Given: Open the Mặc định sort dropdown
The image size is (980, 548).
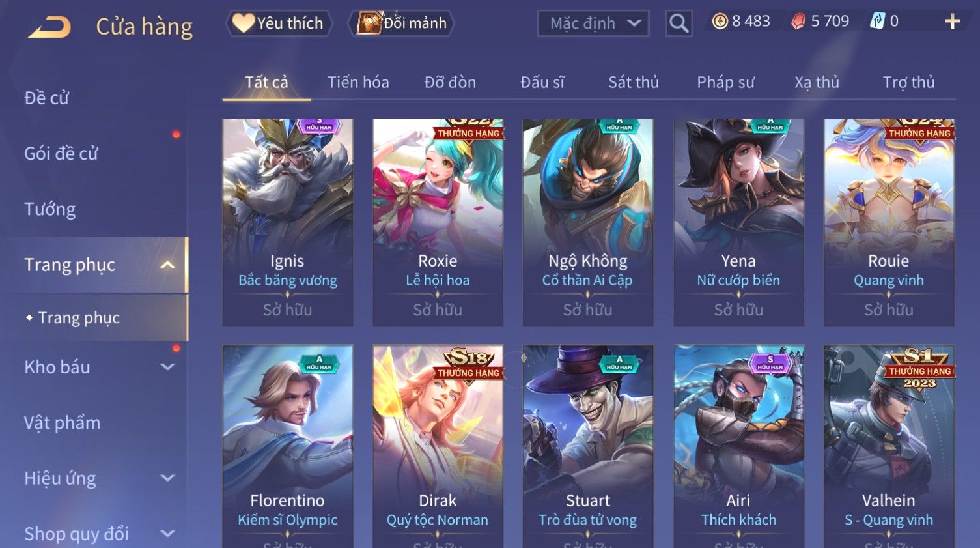Looking at the screenshot, I should (593, 23).
